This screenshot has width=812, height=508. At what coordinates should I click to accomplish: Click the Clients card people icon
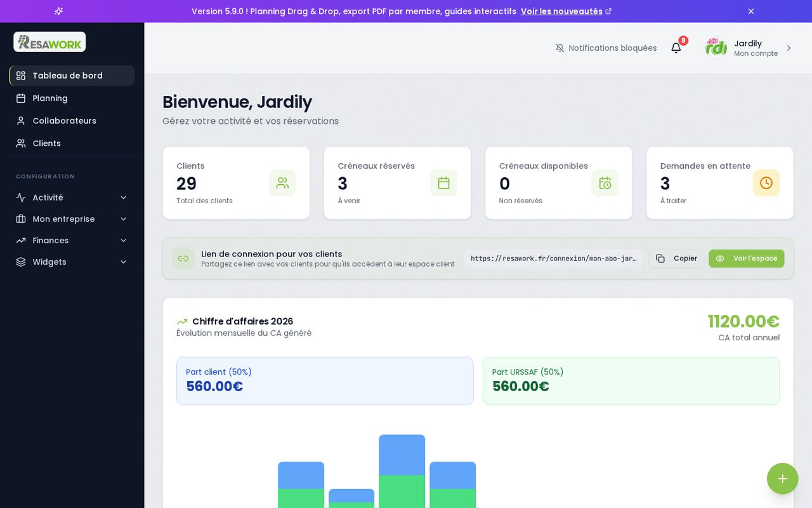click(282, 183)
